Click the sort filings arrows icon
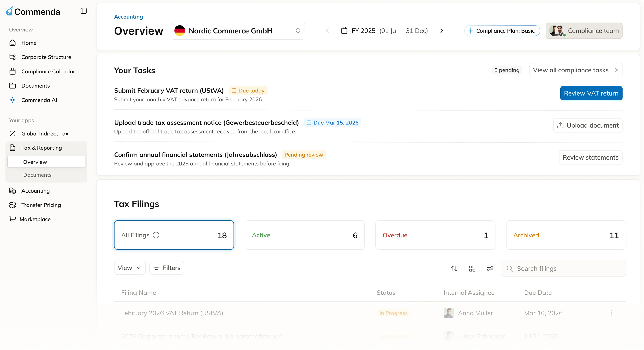Screen dimensions: 644x350 [454, 269]
